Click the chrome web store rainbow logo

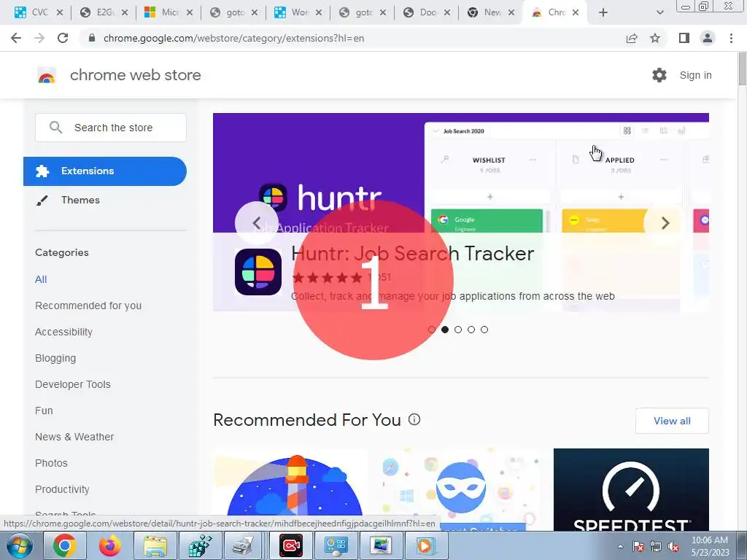pos(47,75)
